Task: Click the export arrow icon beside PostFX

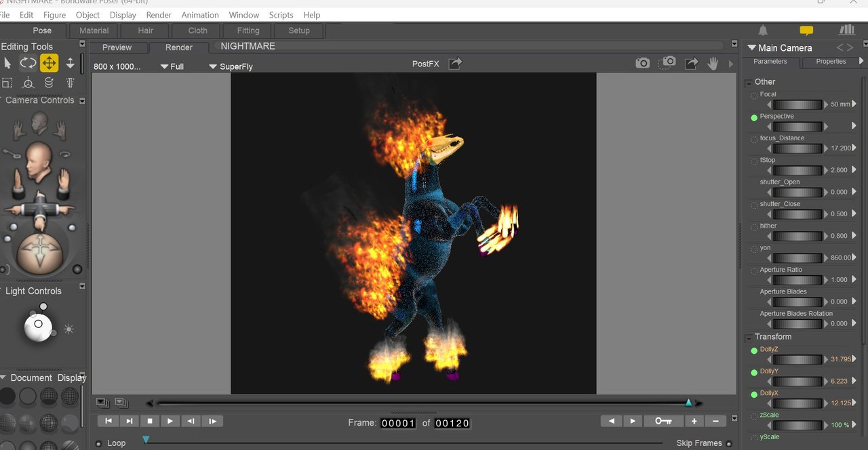Action: click(456, 63)
